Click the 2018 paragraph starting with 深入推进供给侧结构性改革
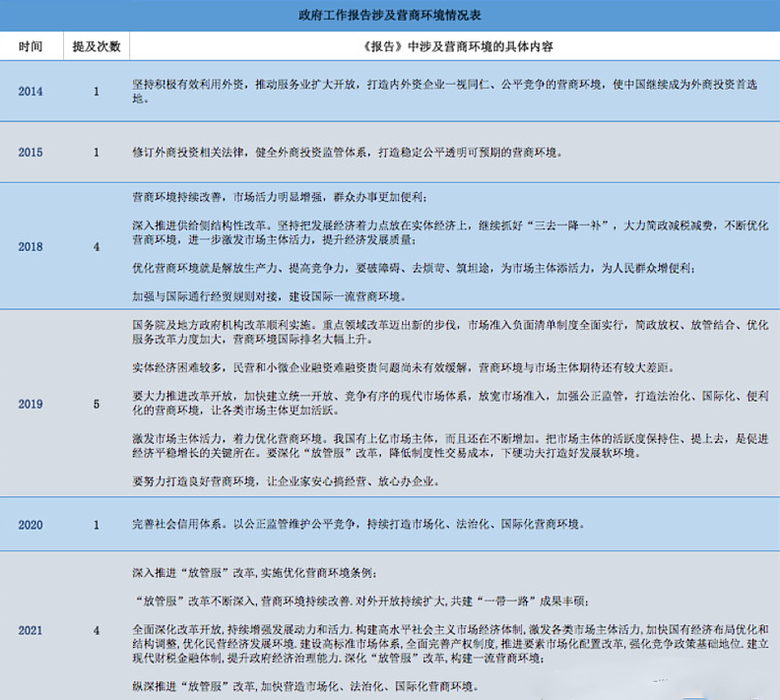The image size is (780, 700). 443,232
